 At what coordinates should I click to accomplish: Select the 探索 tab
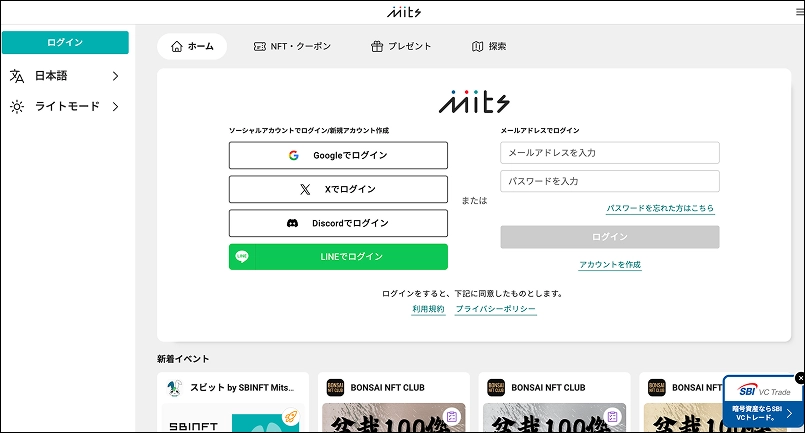[489, 46]
